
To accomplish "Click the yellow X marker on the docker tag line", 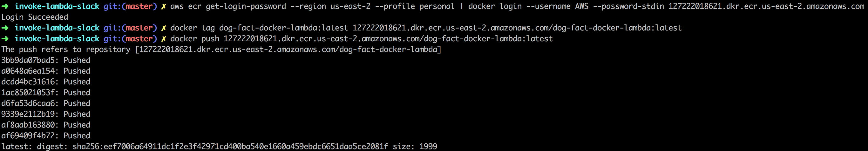I will pos(163,28).
